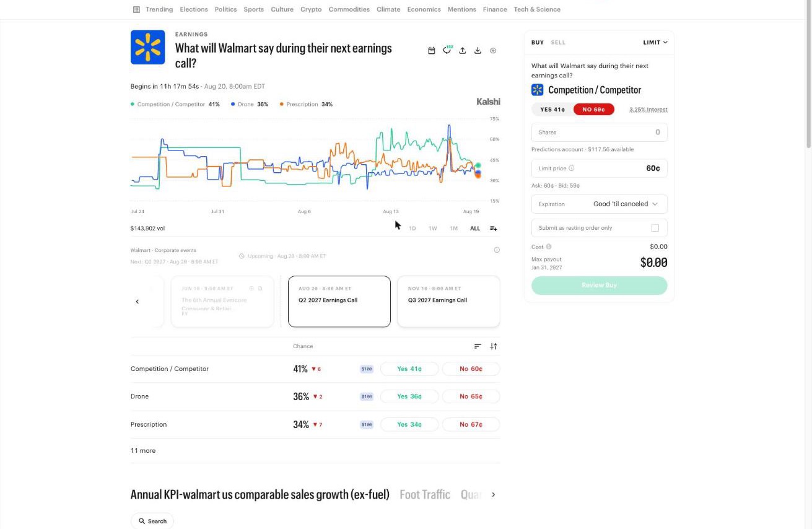Image resolution: width=812 pixels, height=529 pixels.
Task: Click the Shares input field
Action: click(599, 133)
